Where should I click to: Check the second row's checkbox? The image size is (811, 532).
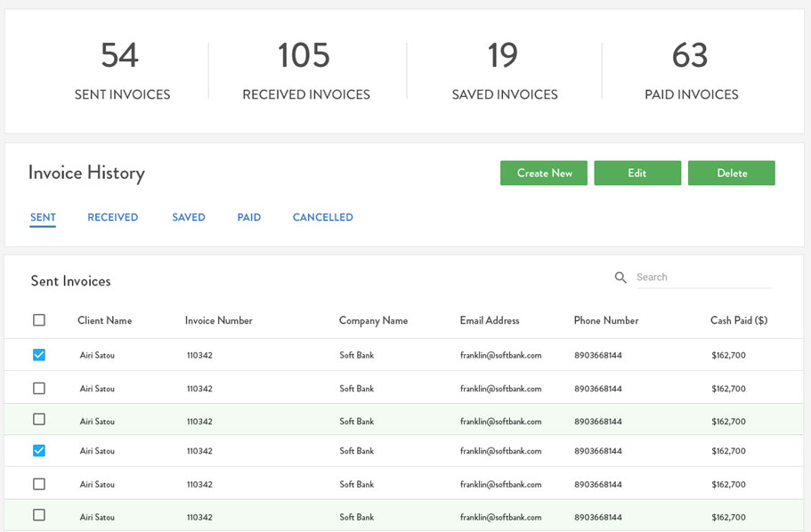click(39, 388)
